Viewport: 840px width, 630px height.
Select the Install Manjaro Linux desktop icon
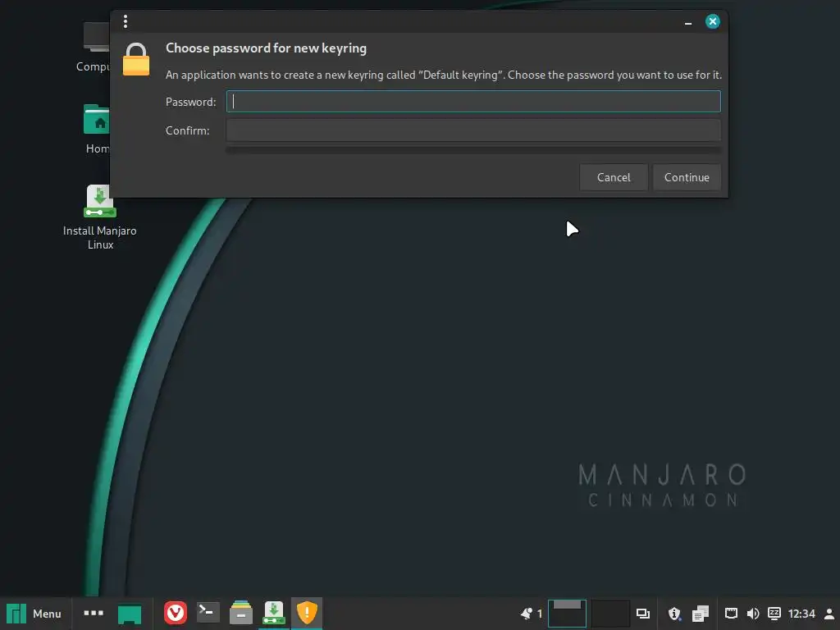[99, 218]
